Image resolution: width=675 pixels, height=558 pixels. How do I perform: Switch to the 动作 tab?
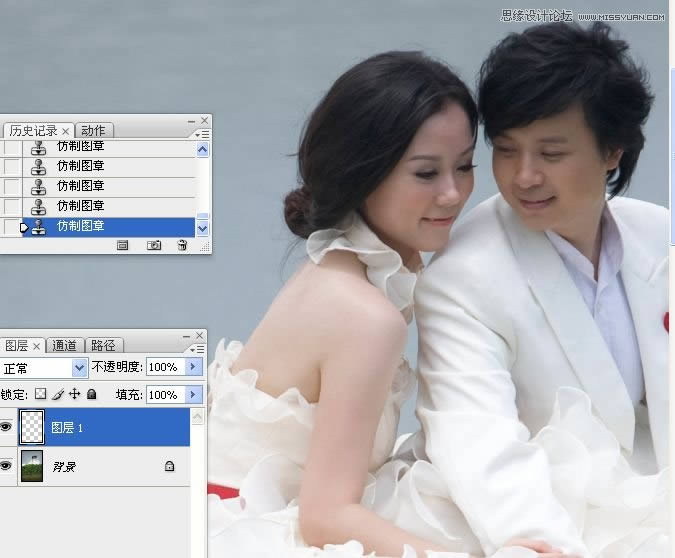click(93, 131)
